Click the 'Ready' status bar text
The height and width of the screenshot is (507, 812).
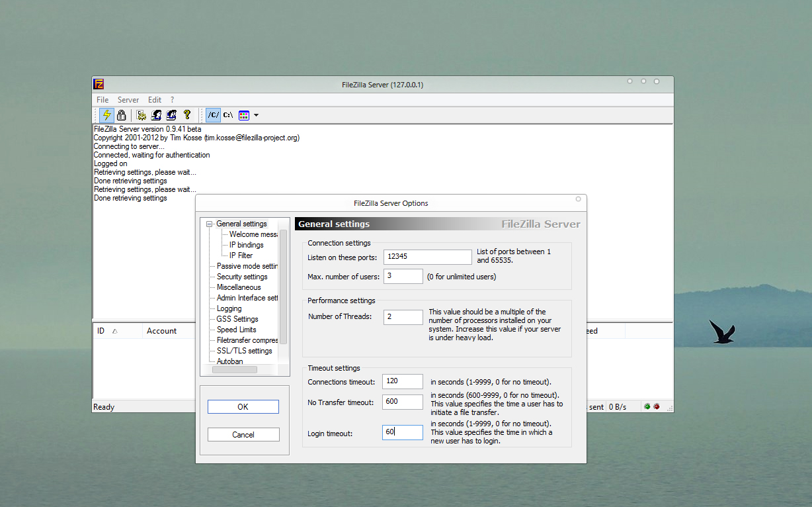click(x=104, y=407)
